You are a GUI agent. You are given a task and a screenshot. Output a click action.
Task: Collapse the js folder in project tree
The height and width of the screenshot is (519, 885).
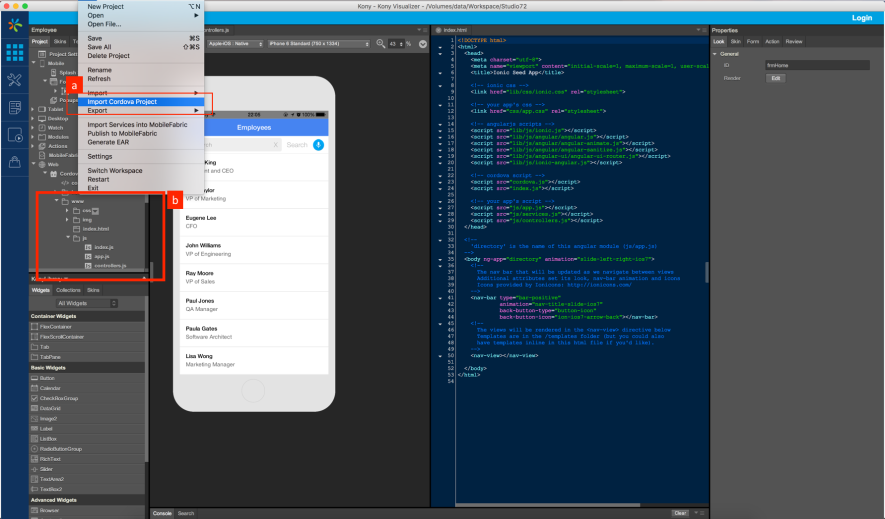68,237
